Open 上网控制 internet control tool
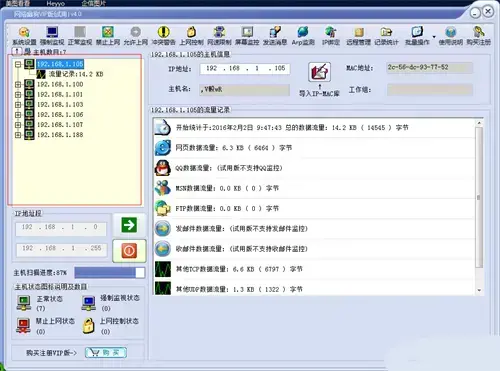This screenshot has height=371, width=500. (191, 36)
